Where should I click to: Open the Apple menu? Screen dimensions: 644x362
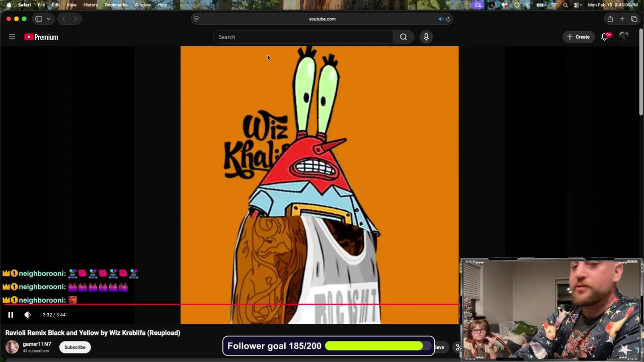click(9, 5)
